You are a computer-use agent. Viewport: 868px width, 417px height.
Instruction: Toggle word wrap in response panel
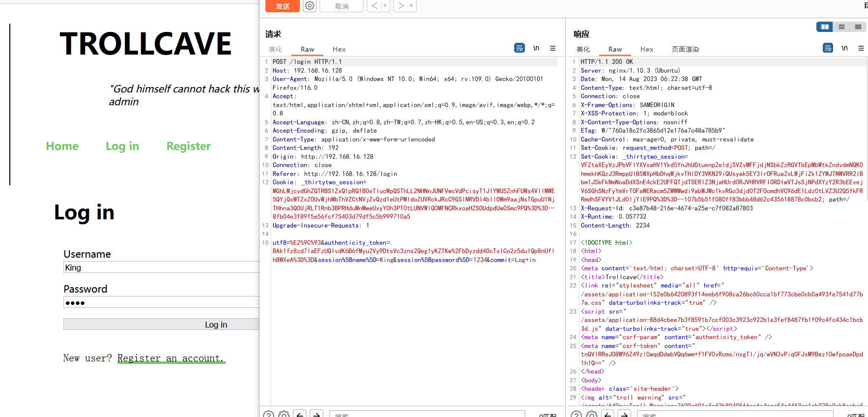(x=828, y=48)
